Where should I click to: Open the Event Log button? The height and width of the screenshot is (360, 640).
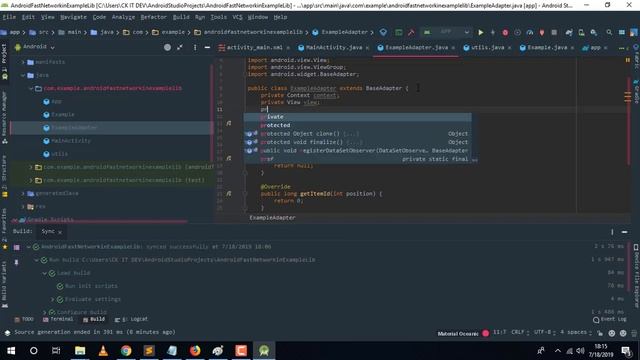[x=609, y=320]
